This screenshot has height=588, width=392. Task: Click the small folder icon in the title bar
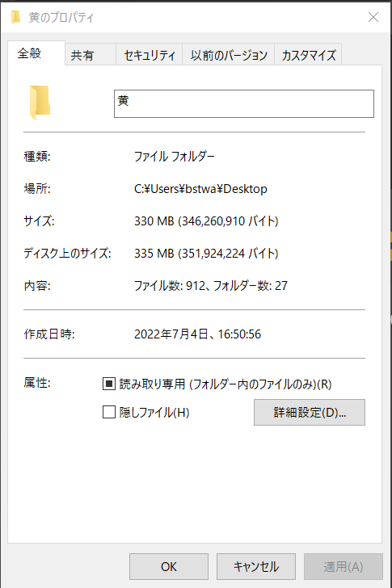[15, 17]
